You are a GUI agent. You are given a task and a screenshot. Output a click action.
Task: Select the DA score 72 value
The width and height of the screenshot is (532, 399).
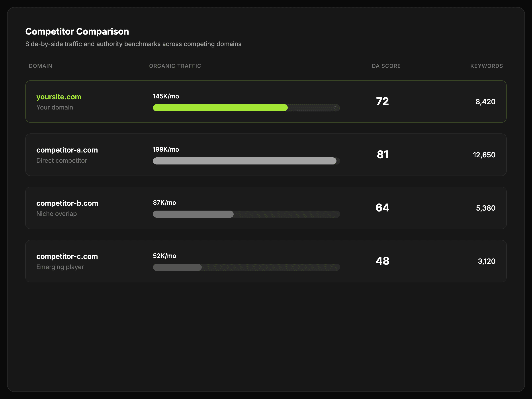click(382, 101)
